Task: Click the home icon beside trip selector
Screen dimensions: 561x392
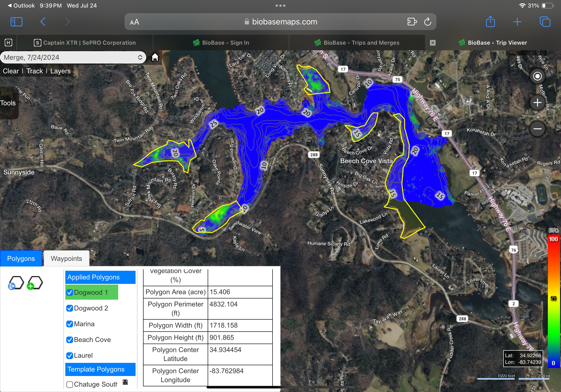Action: click(155, 57)
